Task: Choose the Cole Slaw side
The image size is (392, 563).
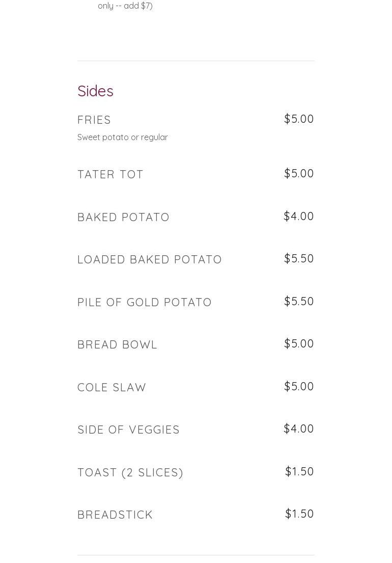Action: [112, 387]
